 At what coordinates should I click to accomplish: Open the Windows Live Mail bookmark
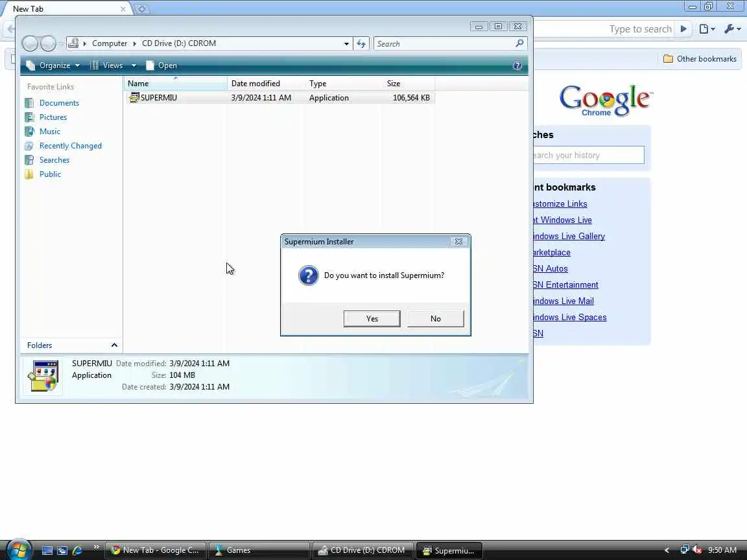pos(563,301)
